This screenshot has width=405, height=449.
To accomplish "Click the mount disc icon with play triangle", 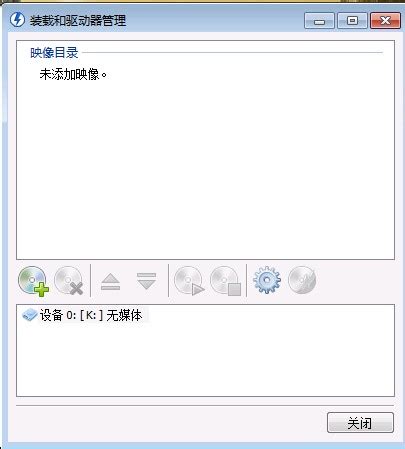I will [189, 281].
